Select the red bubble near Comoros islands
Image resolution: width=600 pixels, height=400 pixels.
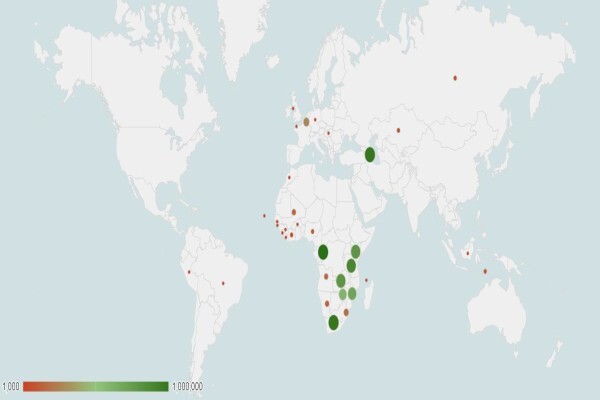[366, 280]
